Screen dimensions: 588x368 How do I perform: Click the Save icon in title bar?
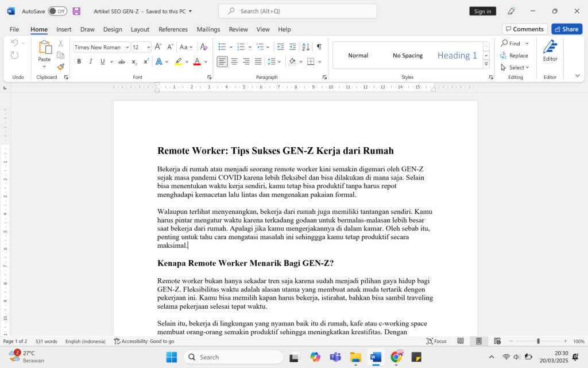[x=76, y=11]
